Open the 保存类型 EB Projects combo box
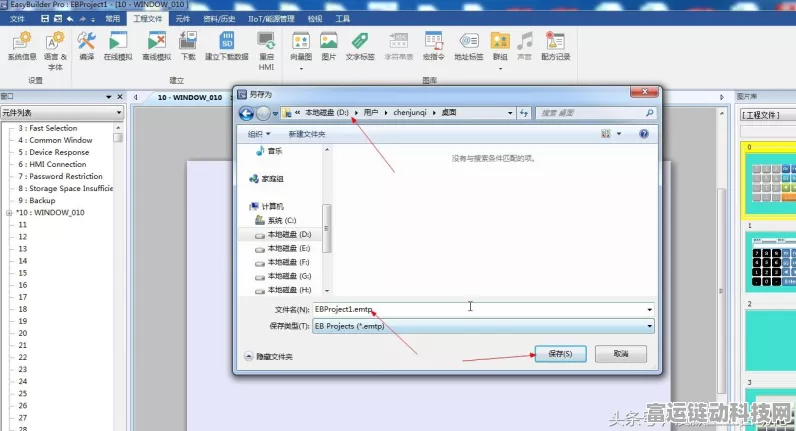Screen dimensions: 796x431 click(x=483, y=326)
